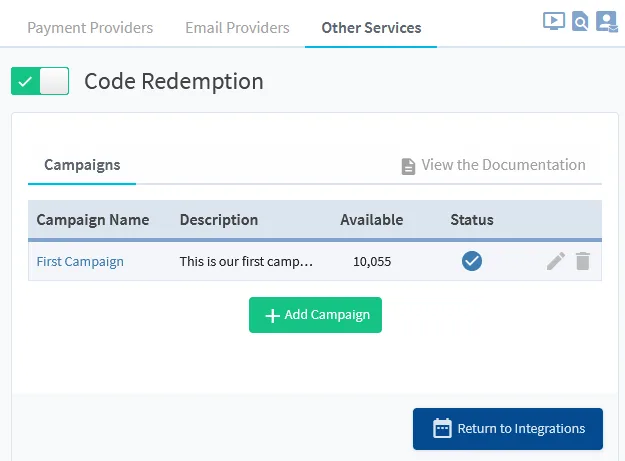625x461 pixels.
Task: Switch to the Email Providers tab
Action: (x=237, y=28)
